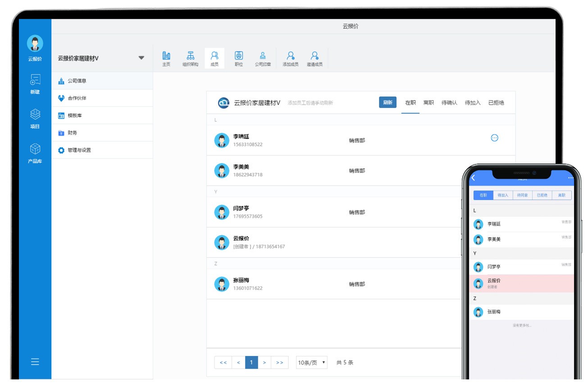Select the 待加入 segment on phone
The height and width of the screenshot is (383, 588).
point(502,195)
